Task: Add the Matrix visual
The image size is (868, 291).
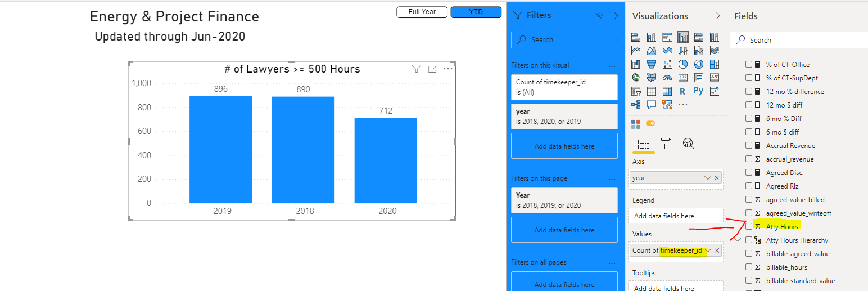Action: [667, 91]
